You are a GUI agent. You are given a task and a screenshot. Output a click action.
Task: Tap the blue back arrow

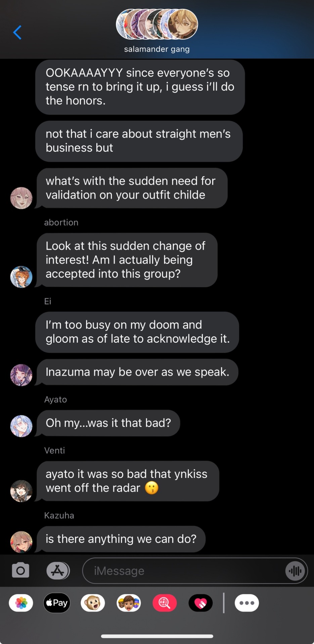pos(17,33)
